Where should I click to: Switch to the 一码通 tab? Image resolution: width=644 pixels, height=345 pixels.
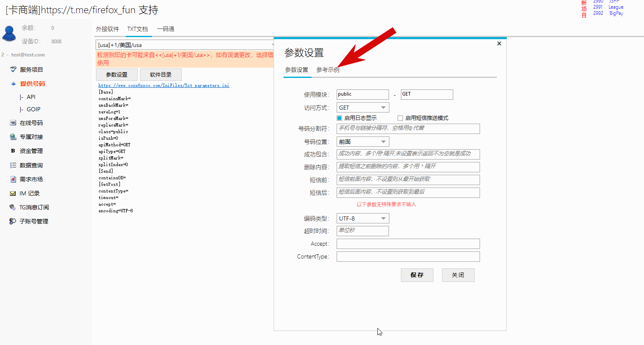click(166, 29)
